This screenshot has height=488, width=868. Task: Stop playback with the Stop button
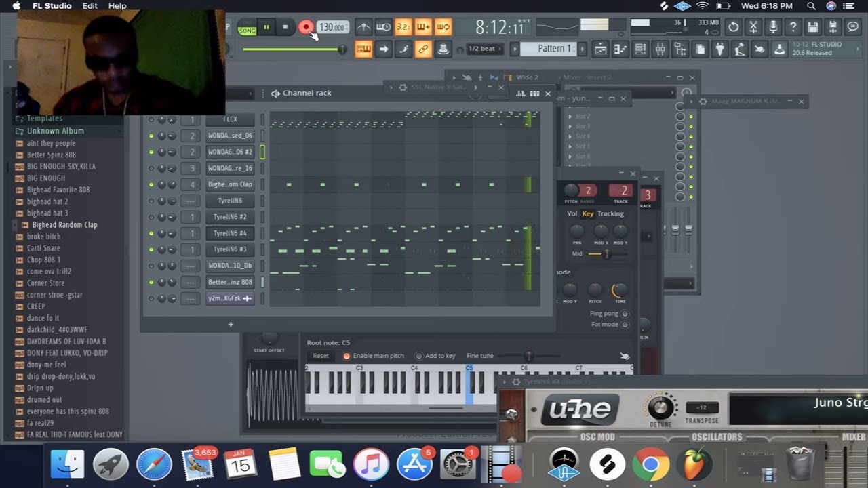click(x=285, y=27)
